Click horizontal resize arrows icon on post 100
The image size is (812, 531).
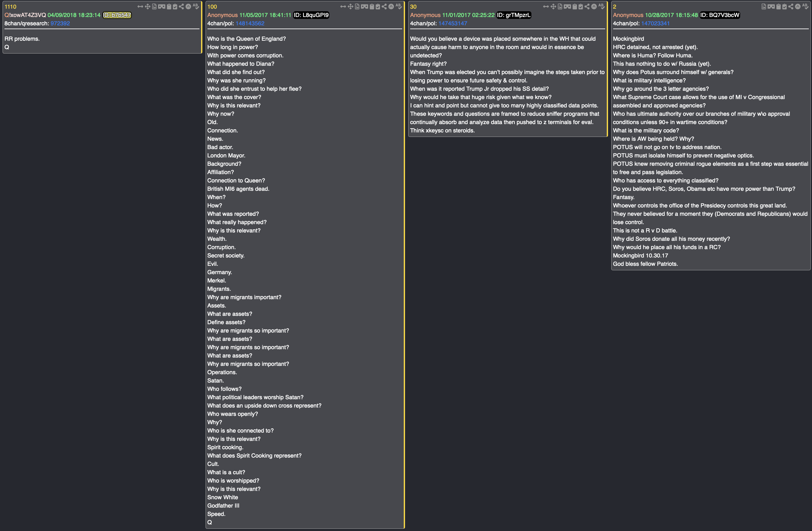coord(343,6)
